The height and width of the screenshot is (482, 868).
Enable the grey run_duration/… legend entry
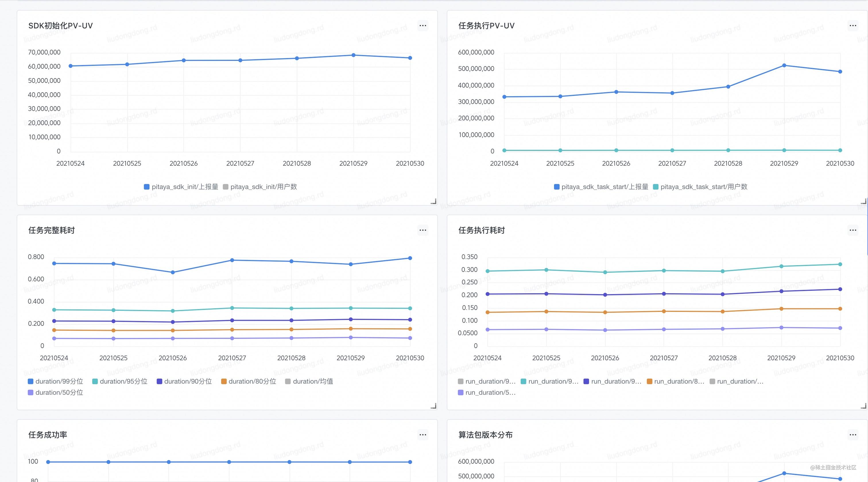(x=737, y=381)
